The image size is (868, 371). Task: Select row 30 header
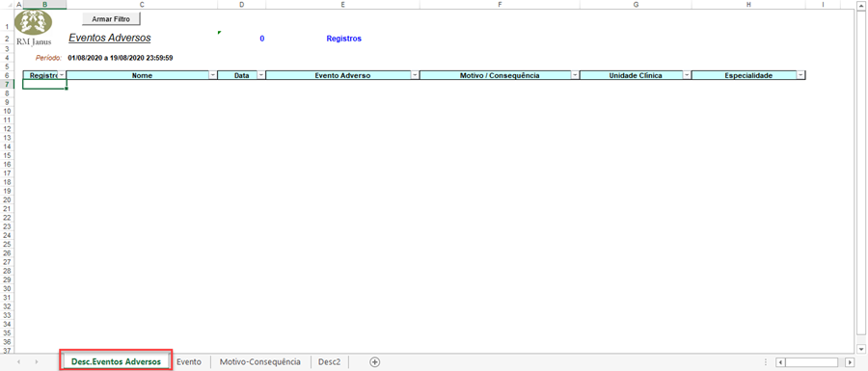tap(7, 289)
